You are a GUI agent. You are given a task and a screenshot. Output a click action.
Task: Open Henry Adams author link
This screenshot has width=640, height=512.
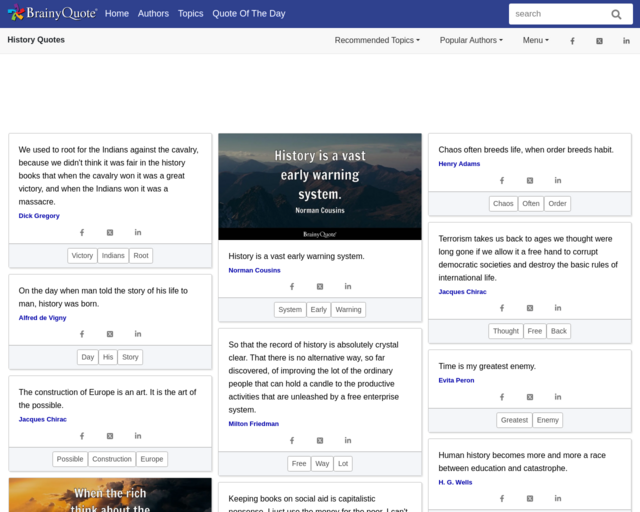[x=459, y=164]
